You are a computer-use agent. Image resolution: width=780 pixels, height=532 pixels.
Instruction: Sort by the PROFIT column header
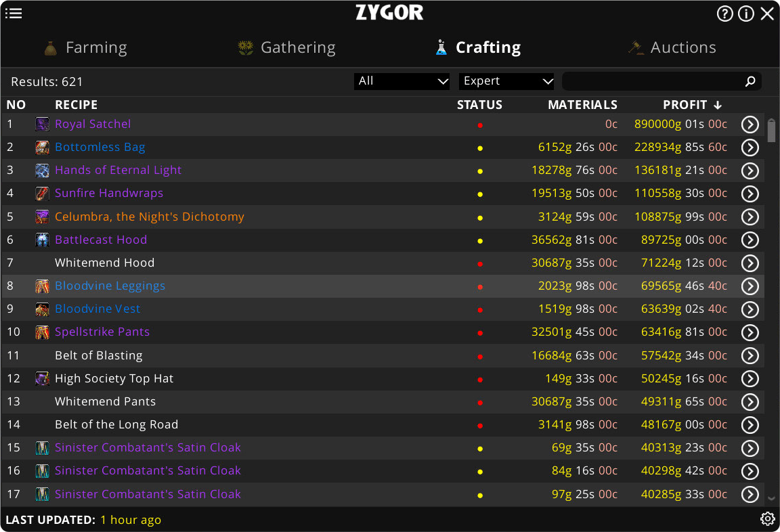pos(692,105)
